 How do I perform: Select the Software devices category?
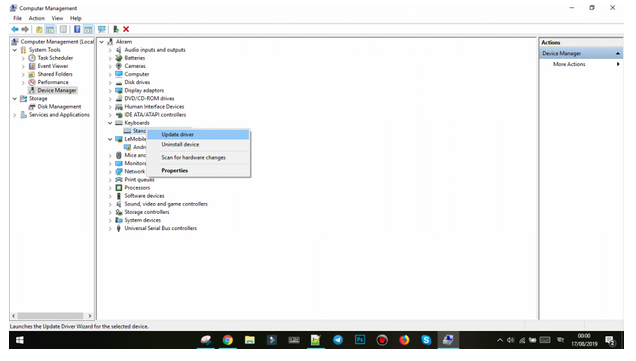[x=144, y=196]
